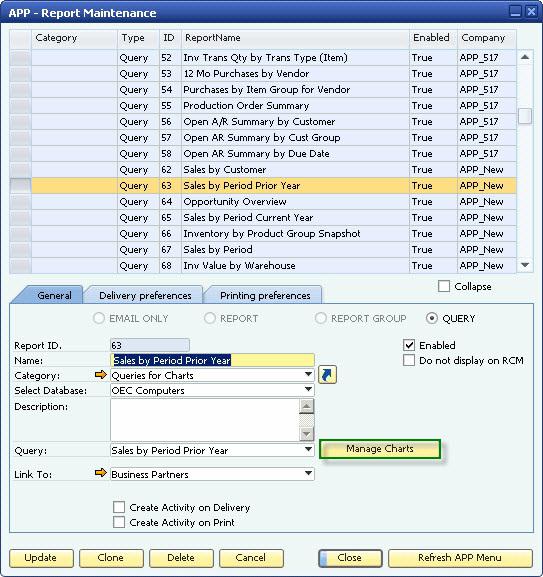Click the Refresh APP Menu button
The image size is (543, 577).
coord(460,557)
